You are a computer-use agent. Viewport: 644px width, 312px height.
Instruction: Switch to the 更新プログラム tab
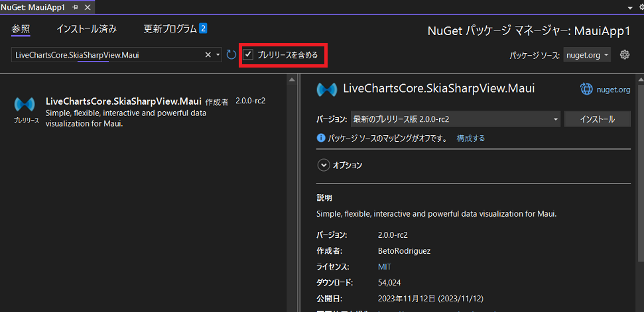click(170, 29)
